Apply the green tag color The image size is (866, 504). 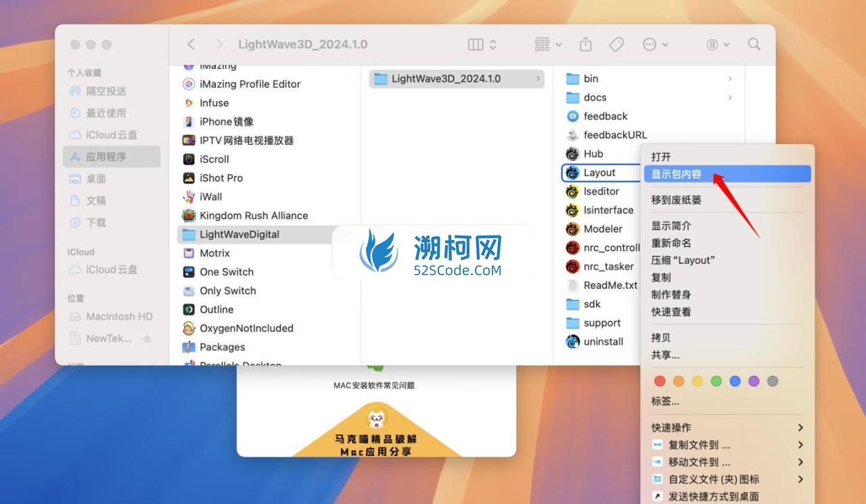click(716, 382)
